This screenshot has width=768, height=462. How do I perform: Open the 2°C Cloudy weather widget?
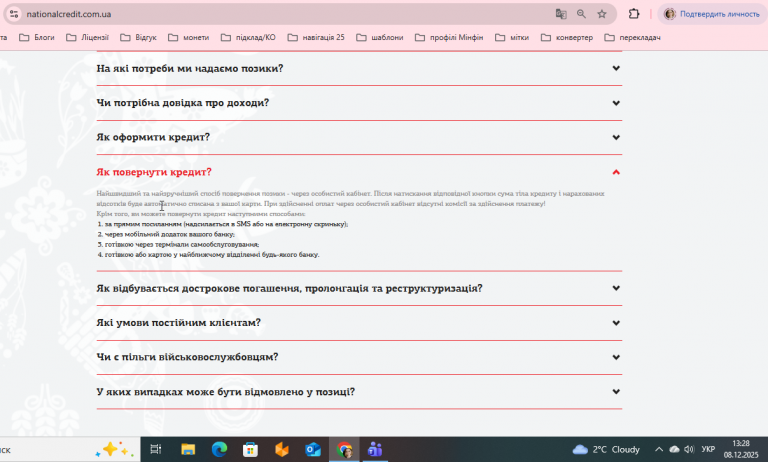click(606, 449)
